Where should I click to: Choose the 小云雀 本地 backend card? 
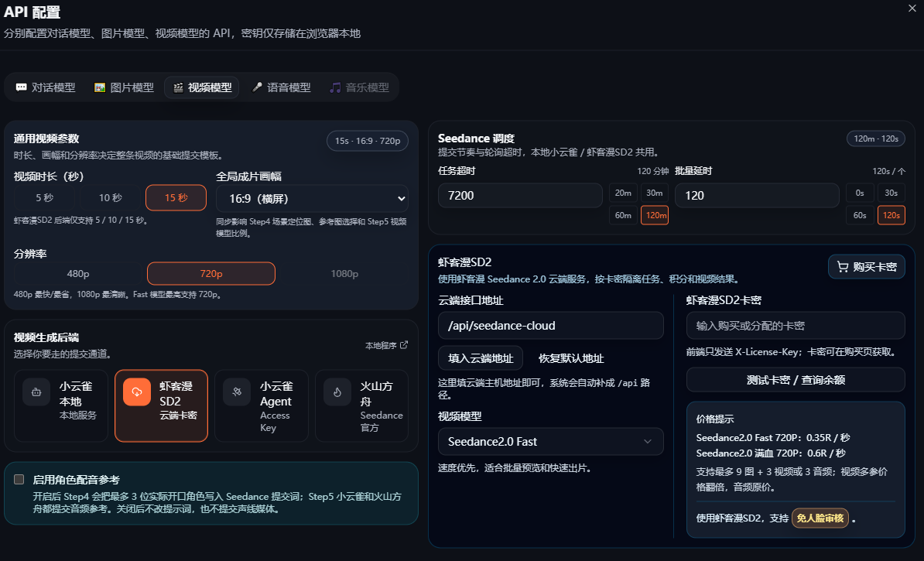tap(61, 405)
